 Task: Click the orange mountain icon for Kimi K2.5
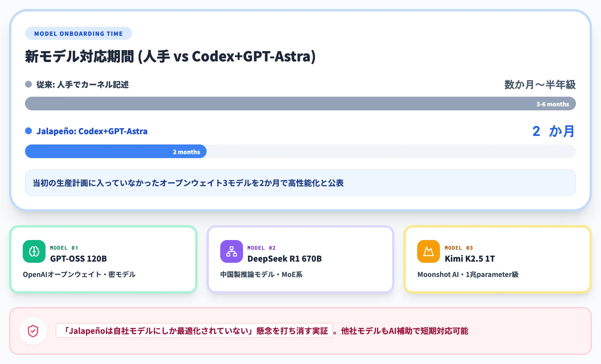[x=429, y=251]
